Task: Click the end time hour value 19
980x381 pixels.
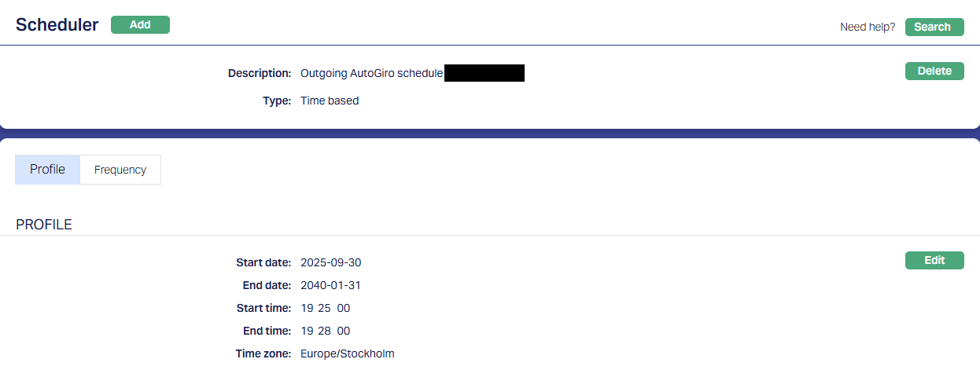Action: (x=307, y=331)
